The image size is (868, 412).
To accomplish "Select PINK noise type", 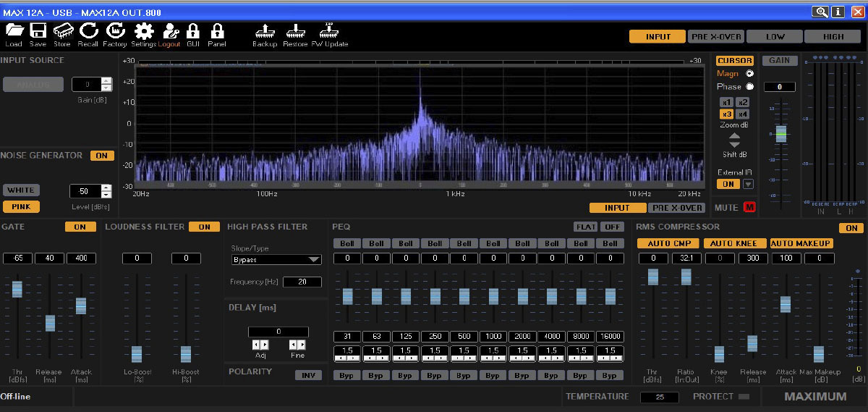I will 21,206.
